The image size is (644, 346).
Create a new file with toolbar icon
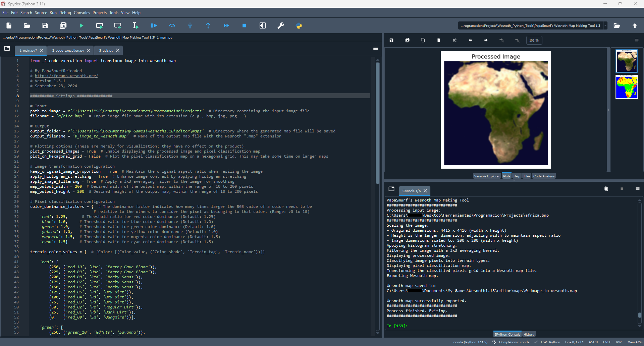coord(9,25)
